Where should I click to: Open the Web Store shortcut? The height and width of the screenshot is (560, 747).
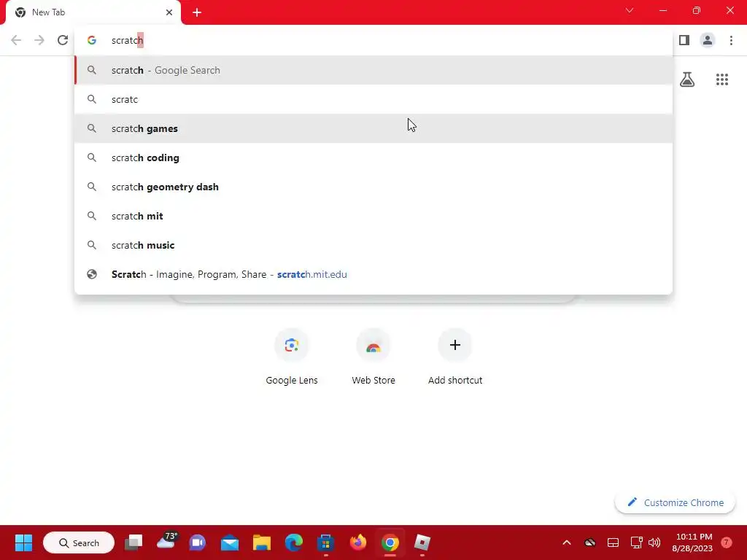(x=373, y=357)
